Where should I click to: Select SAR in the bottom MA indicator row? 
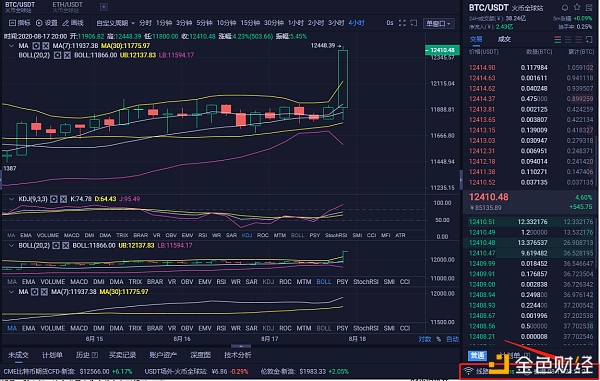click(x=251, y=328)
